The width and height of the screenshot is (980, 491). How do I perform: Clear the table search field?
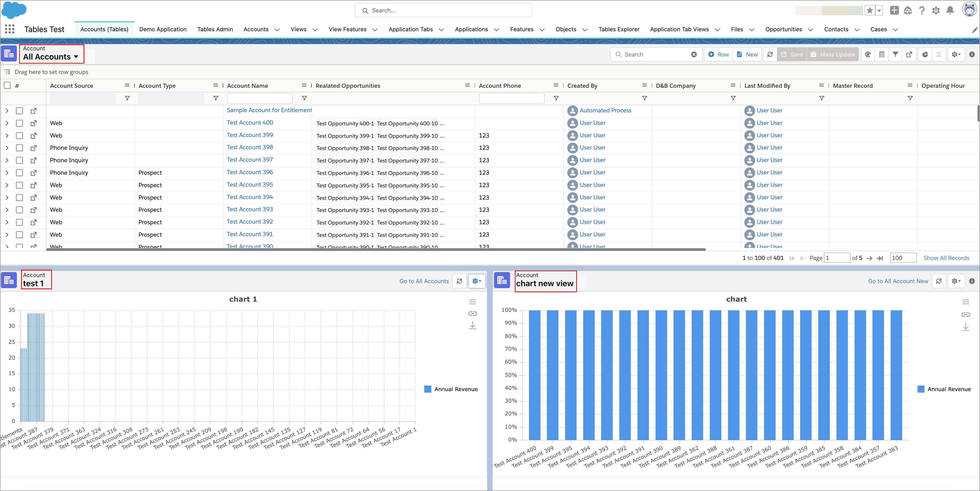(x=694, y=55)
